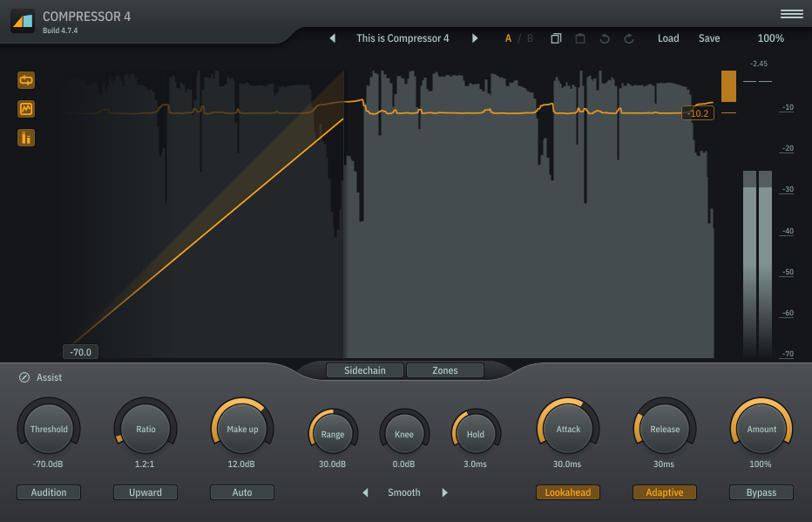Click the -70.0dB threshold value

(x=48, y=464)
